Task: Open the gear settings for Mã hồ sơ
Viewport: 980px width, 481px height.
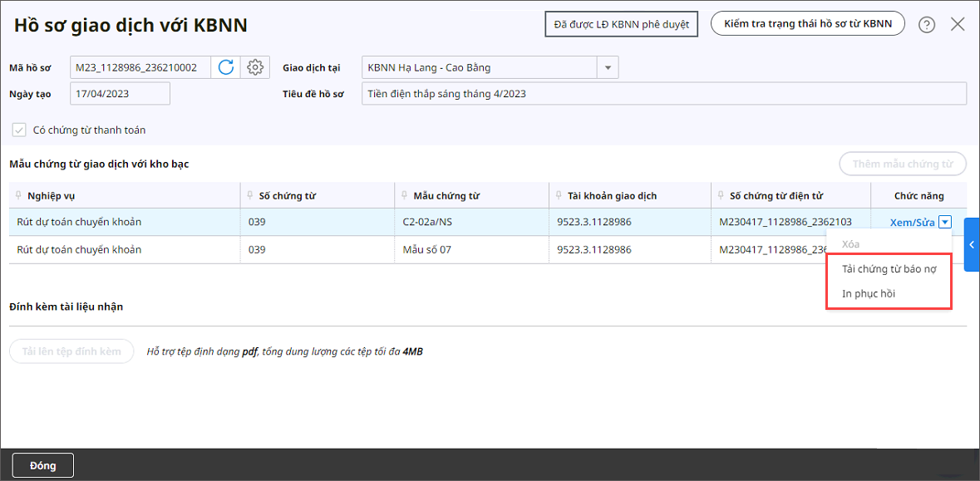Action: point(256,67)
